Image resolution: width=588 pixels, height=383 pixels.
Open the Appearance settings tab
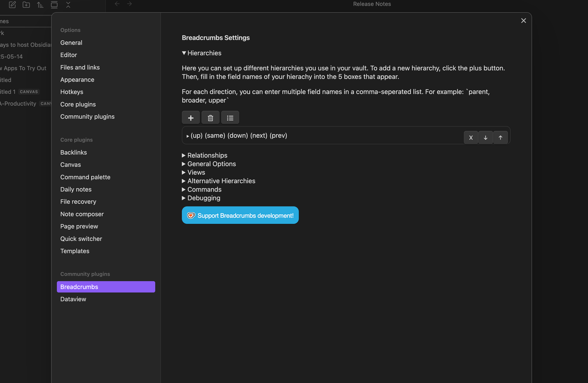click(77, 79)
